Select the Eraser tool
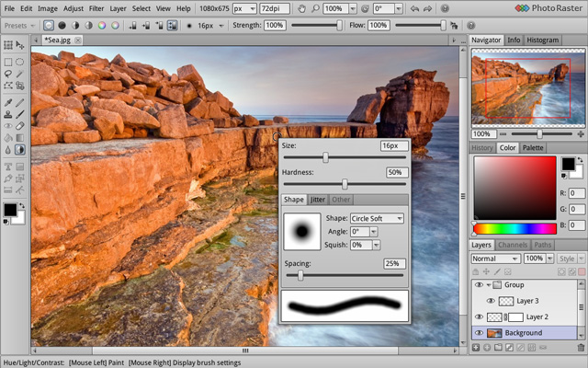 [20, 126]
